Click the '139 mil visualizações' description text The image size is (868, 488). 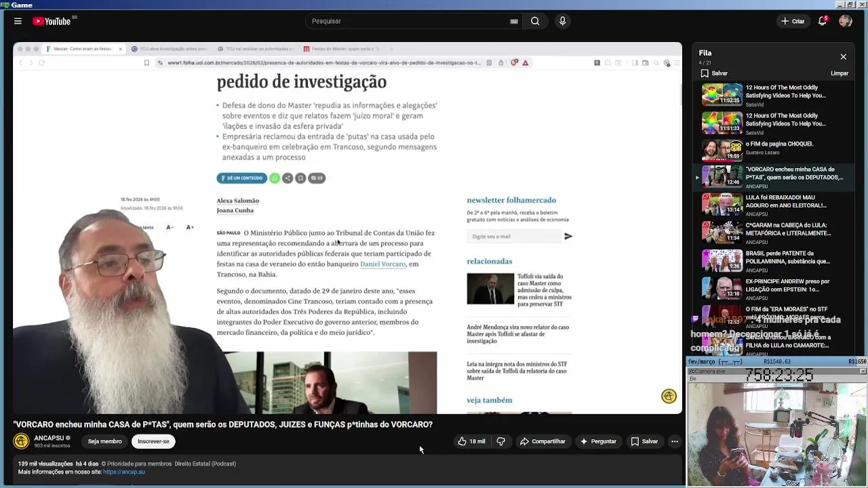(45, 464)
